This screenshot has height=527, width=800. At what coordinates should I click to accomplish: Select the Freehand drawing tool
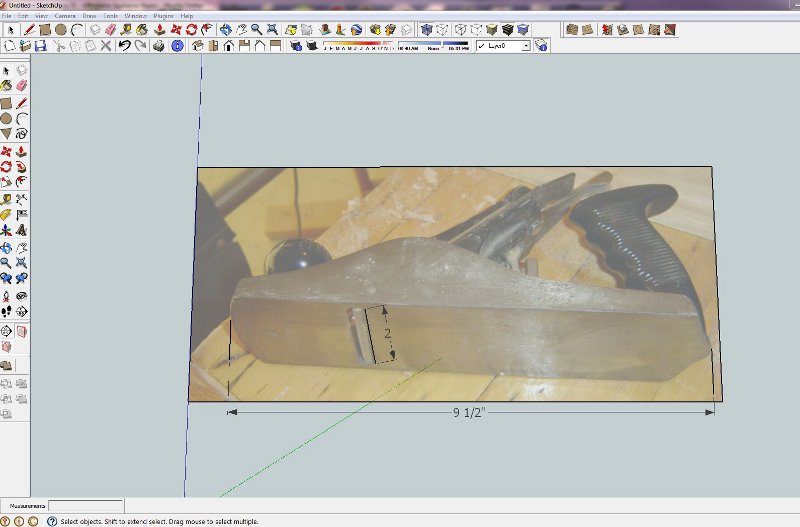pyautogui.click(x=21, y=134)
